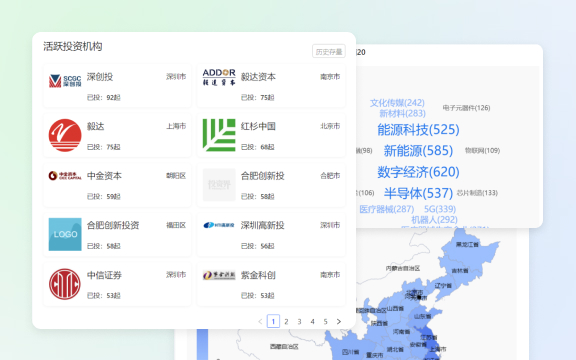
Task: Select page 3 in pagination
Action: 299,322
